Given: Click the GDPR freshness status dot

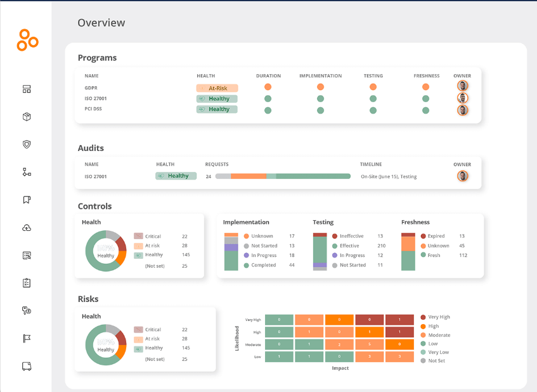Looking at the screenshot, I should coord(425,87).
